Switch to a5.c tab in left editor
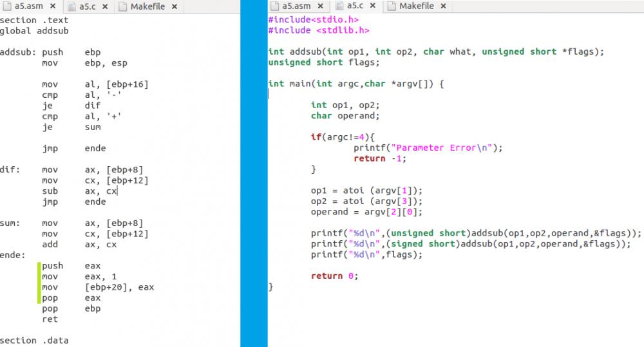 (x=87, y=6)
